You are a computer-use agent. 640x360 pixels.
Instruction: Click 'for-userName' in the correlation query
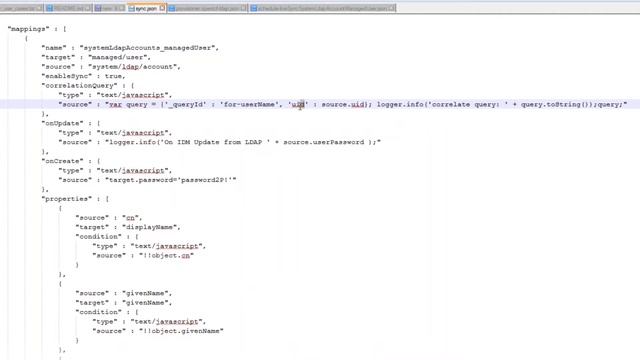coord(249,104)
